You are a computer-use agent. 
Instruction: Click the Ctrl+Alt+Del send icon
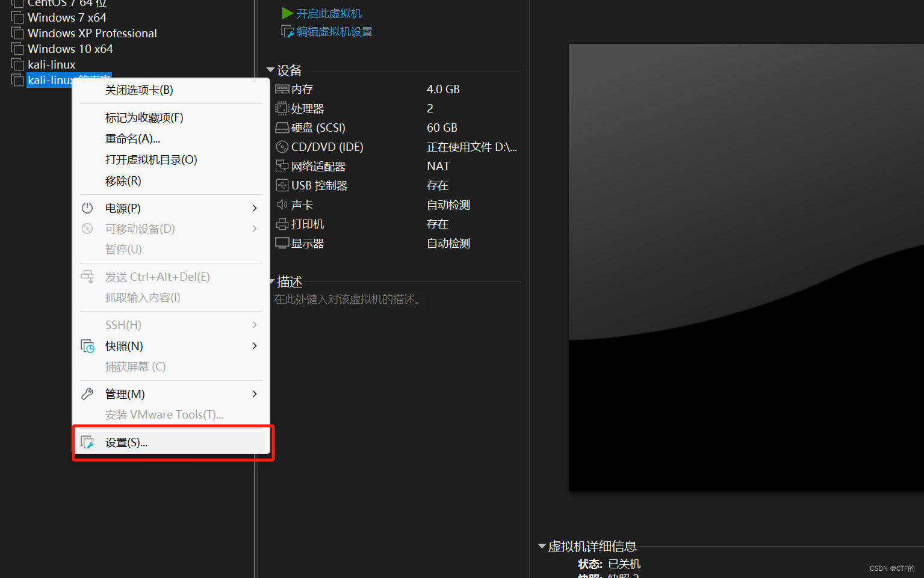87,277
